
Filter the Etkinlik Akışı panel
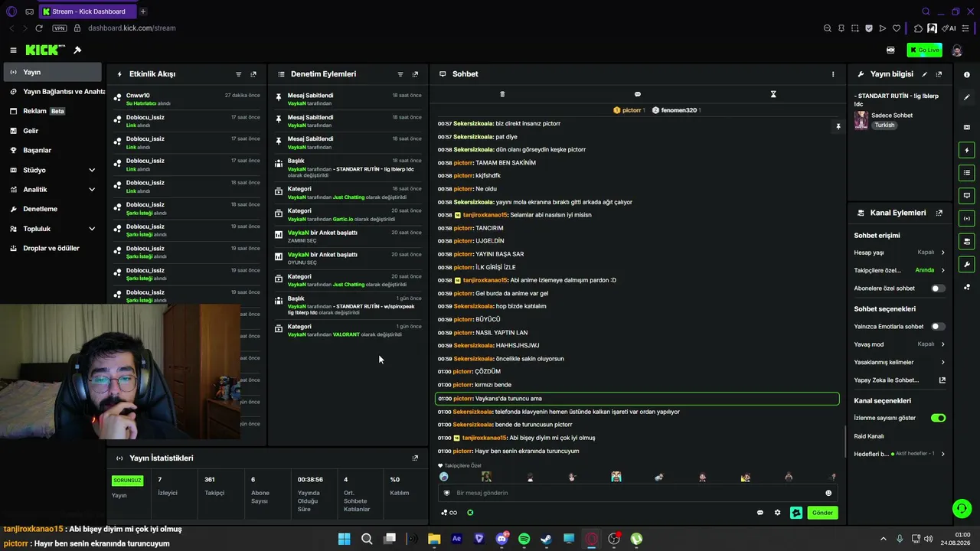point(239,74)
